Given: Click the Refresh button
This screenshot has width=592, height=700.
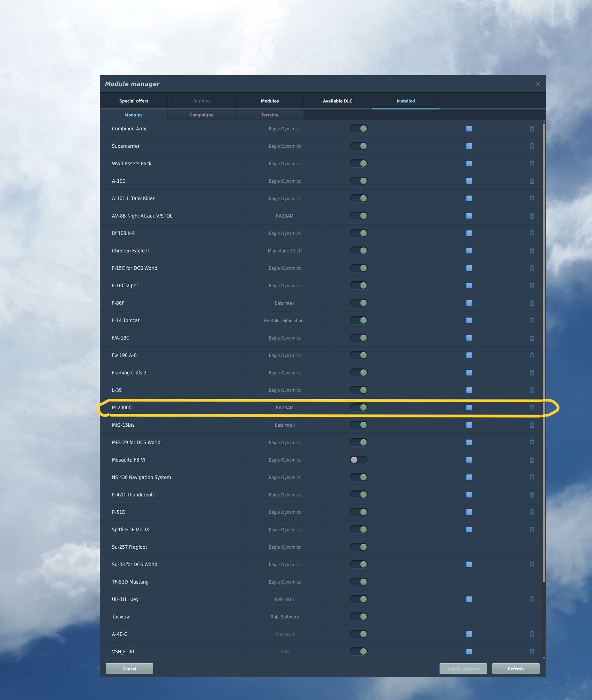Looking at the screenshot, I should point(516,669).
